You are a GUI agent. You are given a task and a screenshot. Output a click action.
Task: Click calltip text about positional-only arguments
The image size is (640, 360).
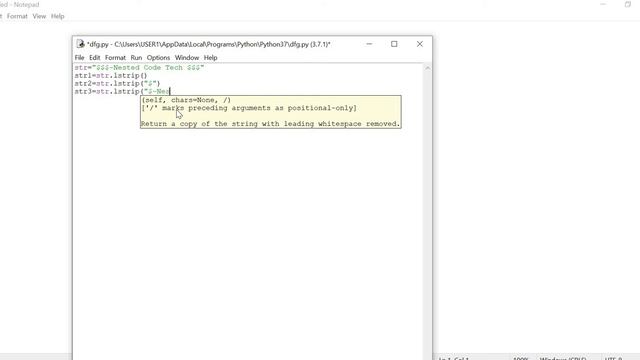click(249, 108)
